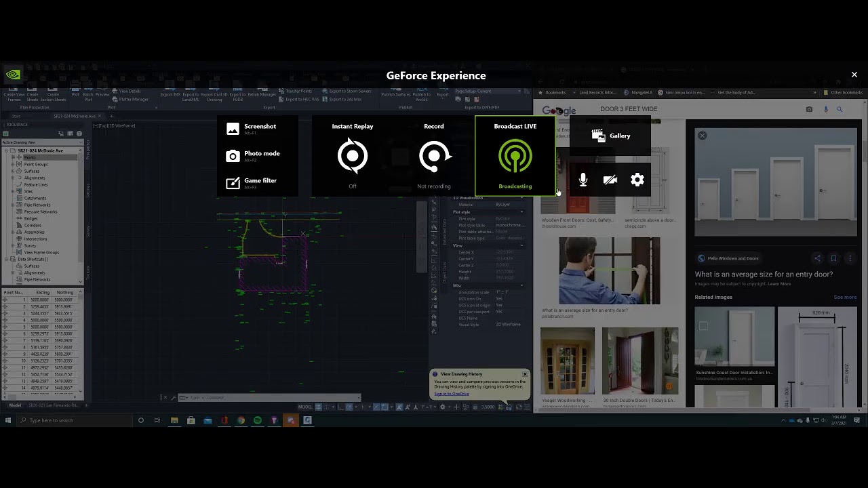Open the Broadcast LIVE panel

pyautogui.click(x=515, y=156)
